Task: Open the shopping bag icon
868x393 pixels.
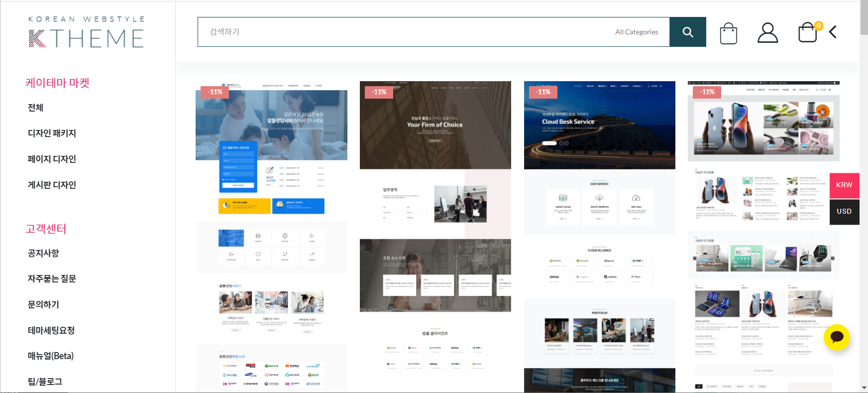Action: [728, 33]
